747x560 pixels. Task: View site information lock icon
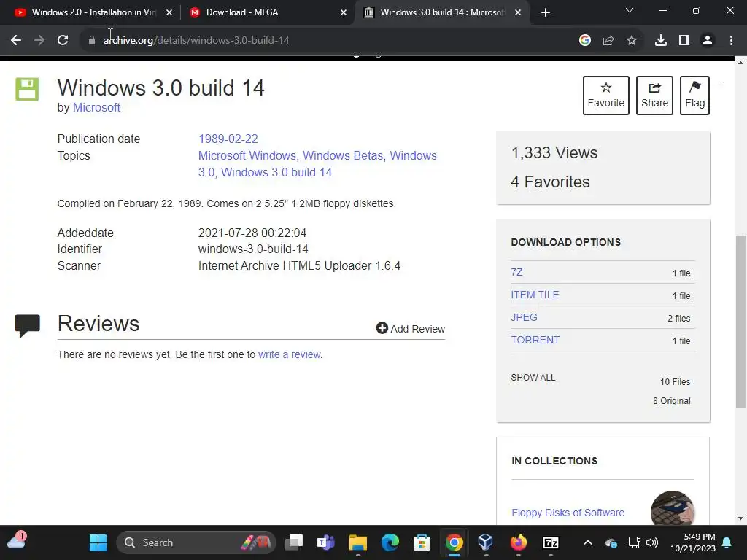click(92, 41)
